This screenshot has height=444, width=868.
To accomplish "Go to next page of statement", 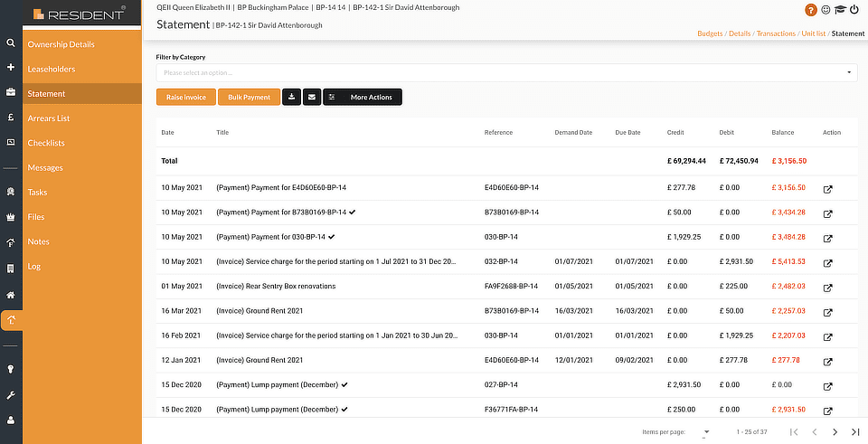I will pos(835,432).
